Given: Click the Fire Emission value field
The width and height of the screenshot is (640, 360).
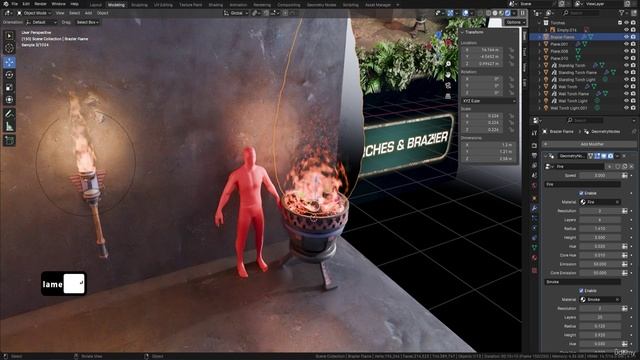Looking at the screenshot, I should (x=600, y=264).
